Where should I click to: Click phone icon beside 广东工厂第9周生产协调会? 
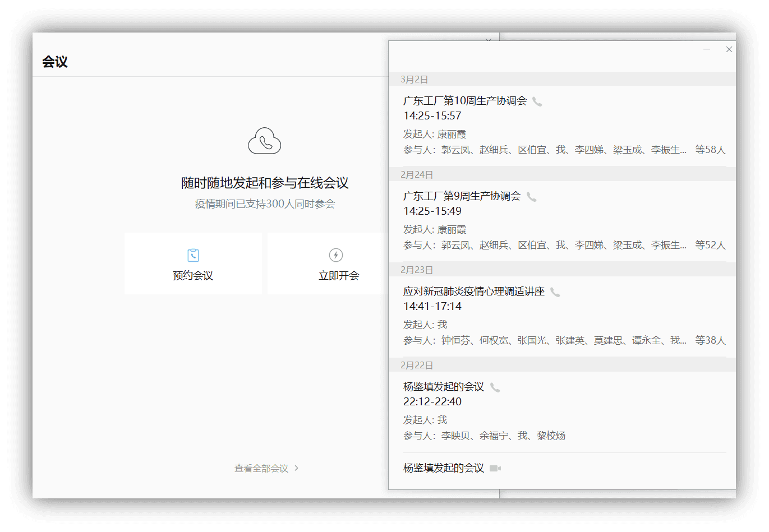pyautogui.click(x=531, y=197)
